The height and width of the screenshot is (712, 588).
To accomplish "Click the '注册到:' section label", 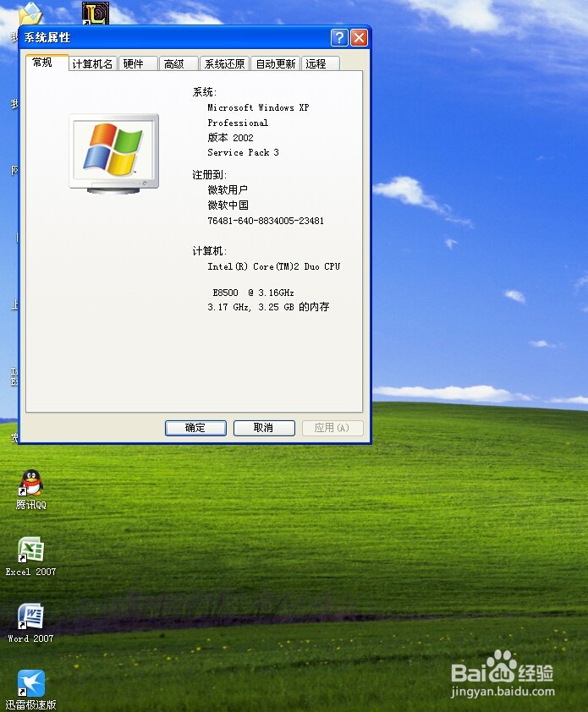I will click(210, 175).
